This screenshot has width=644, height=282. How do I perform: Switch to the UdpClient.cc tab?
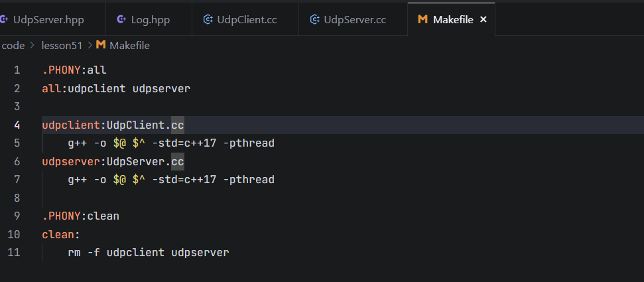[245, 19]
